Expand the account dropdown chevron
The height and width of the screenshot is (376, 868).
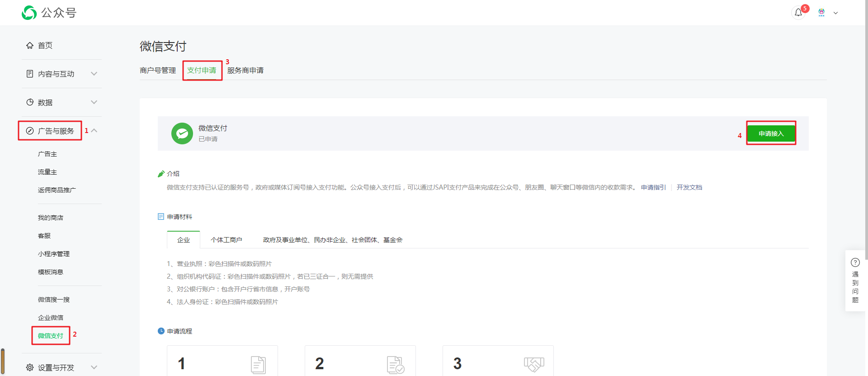pyautogui.click(x=836, y=13)
